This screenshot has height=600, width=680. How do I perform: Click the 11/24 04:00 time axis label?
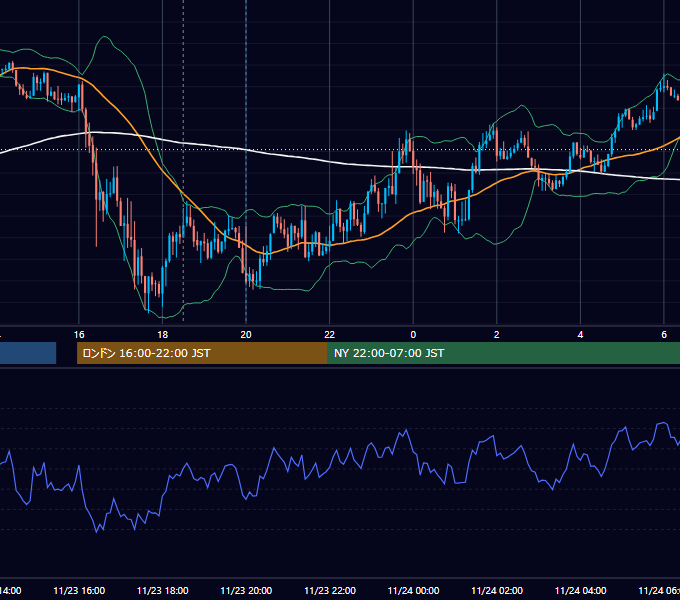[x=581, y=590]
